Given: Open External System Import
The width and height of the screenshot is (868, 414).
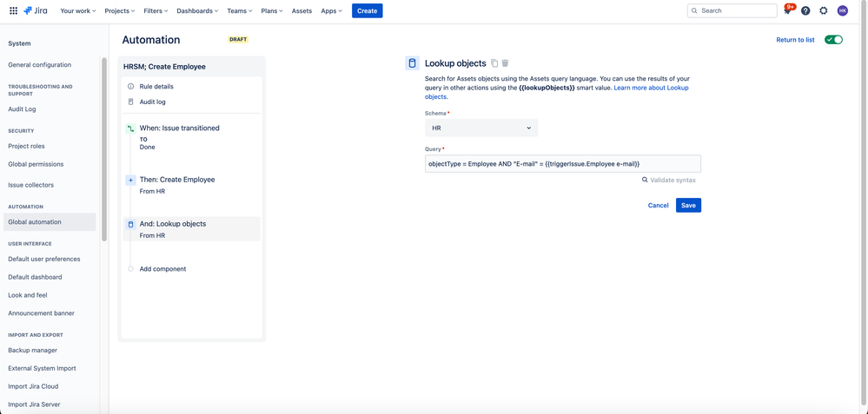Looking at the screenshot, I should pos(42,368).
